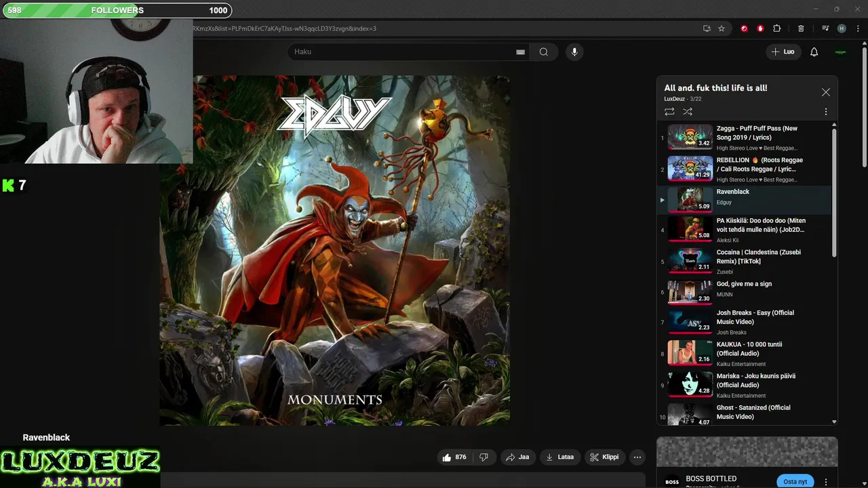Viewport: 868px width, 488px height.
Task: Click the search magnifier button
Action: coord(544,52)
